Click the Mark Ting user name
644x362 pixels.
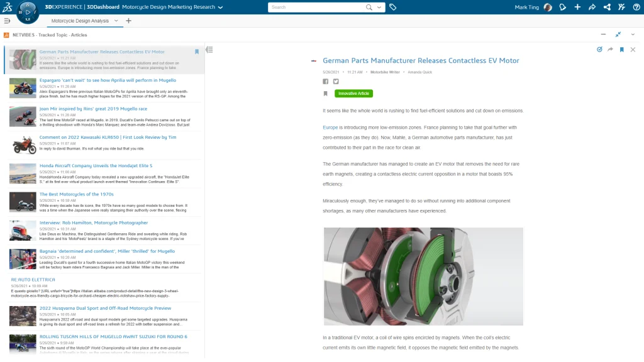pos(526,7)
